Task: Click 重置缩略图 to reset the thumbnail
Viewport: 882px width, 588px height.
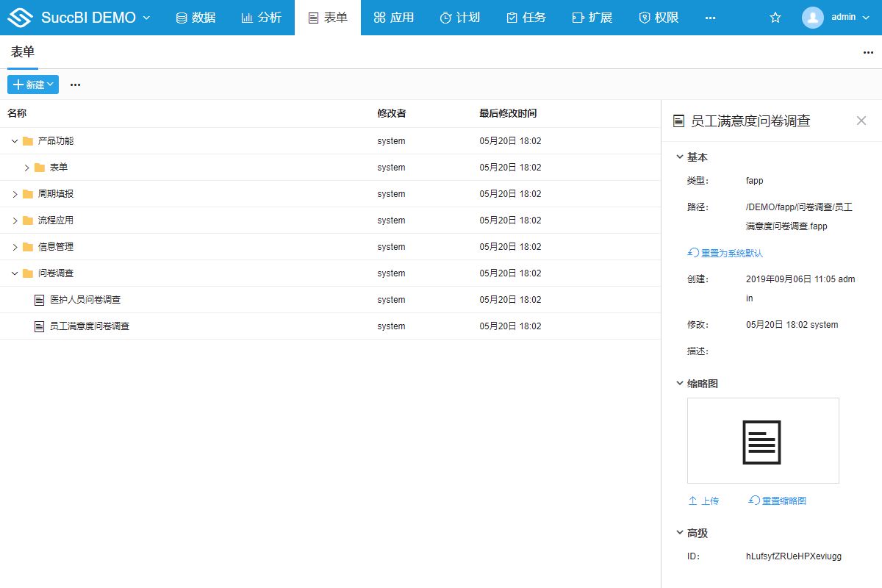Action: 778,501
